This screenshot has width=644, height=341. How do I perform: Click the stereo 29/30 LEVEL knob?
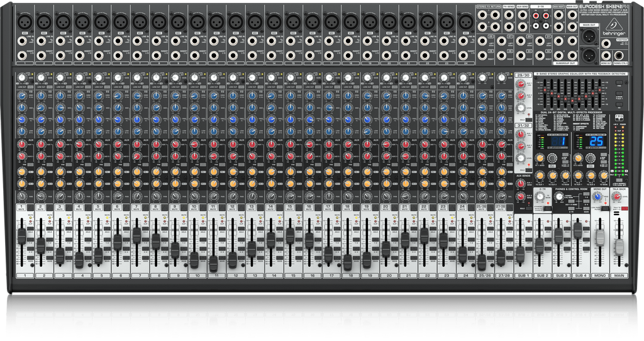coord(521,108)
